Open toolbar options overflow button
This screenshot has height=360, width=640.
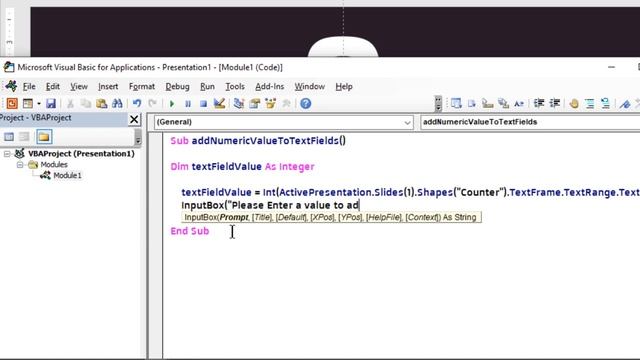tap(438, 104)
